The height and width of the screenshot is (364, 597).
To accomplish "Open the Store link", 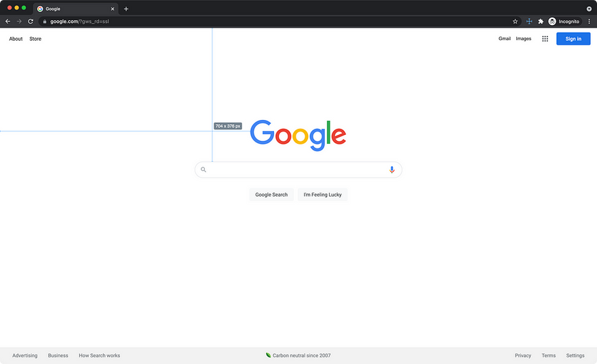I will pos(35,39).
